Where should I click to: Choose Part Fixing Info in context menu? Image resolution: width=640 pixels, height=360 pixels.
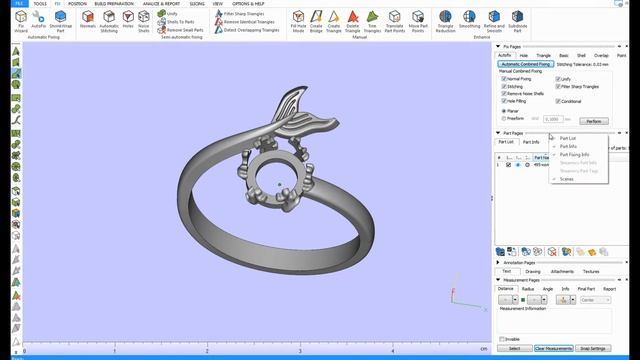coord(574,155)
